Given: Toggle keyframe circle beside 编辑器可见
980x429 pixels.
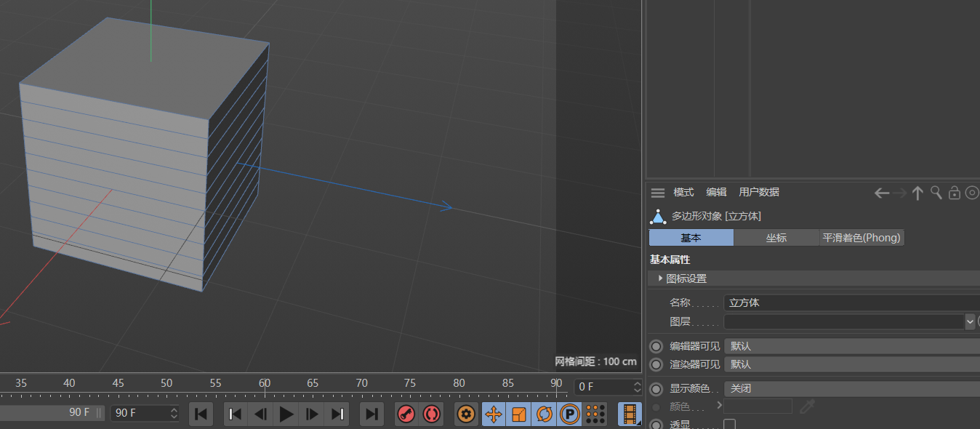Looking at the screenshot, I should coord(656,346).
